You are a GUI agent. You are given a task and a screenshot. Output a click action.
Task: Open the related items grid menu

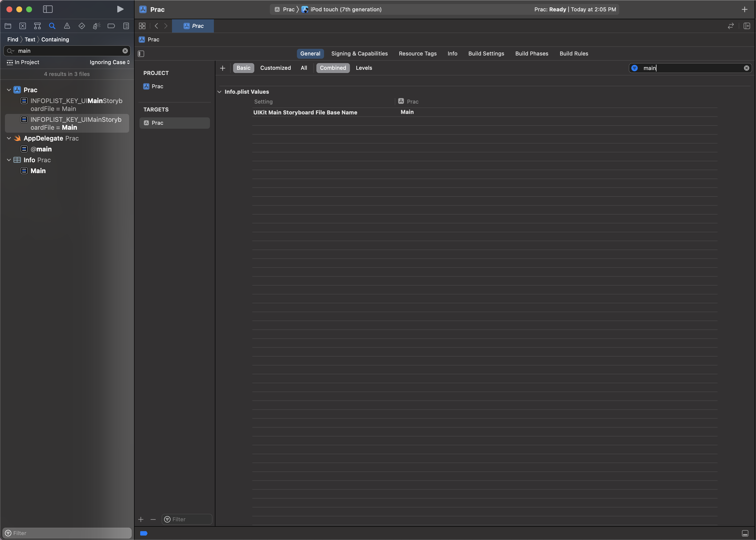click(x=142, y=26)
